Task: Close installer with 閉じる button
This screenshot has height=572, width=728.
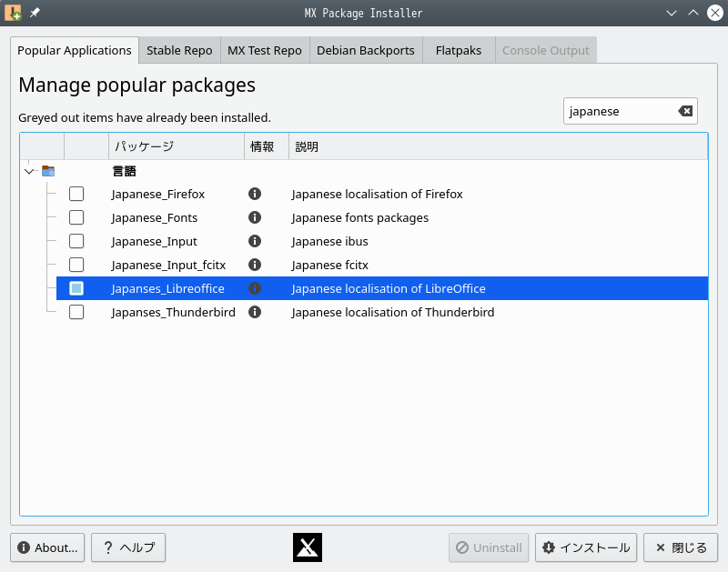Action: [681, 547]
